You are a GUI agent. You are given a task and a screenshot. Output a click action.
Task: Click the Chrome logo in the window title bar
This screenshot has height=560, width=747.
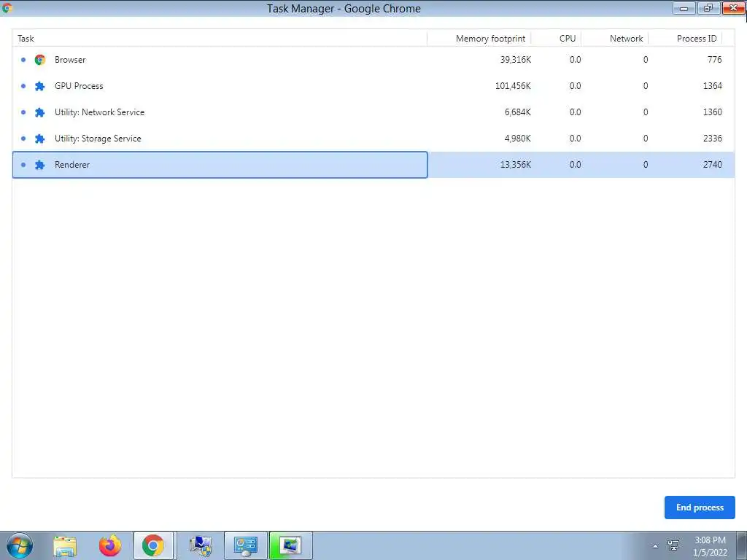[7, 8]
